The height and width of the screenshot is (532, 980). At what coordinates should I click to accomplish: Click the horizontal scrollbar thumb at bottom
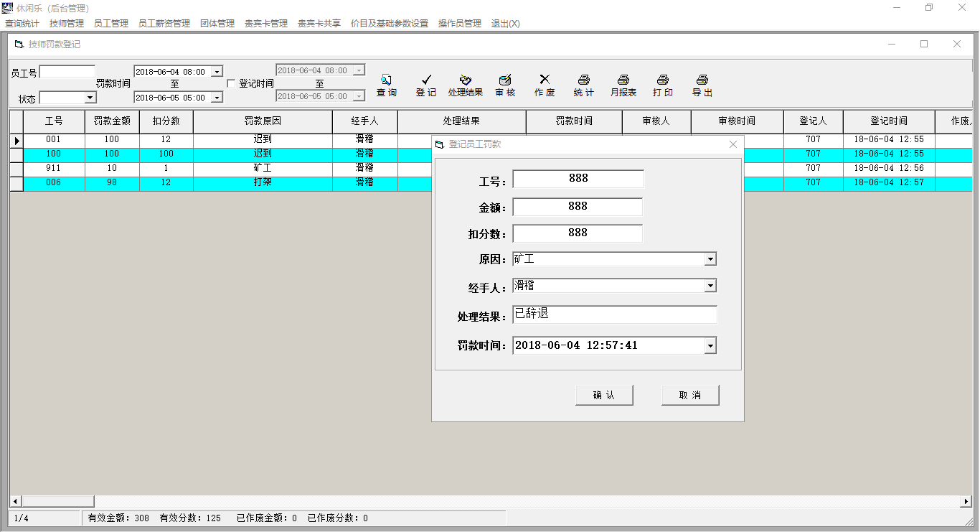[x=57, y=501]
